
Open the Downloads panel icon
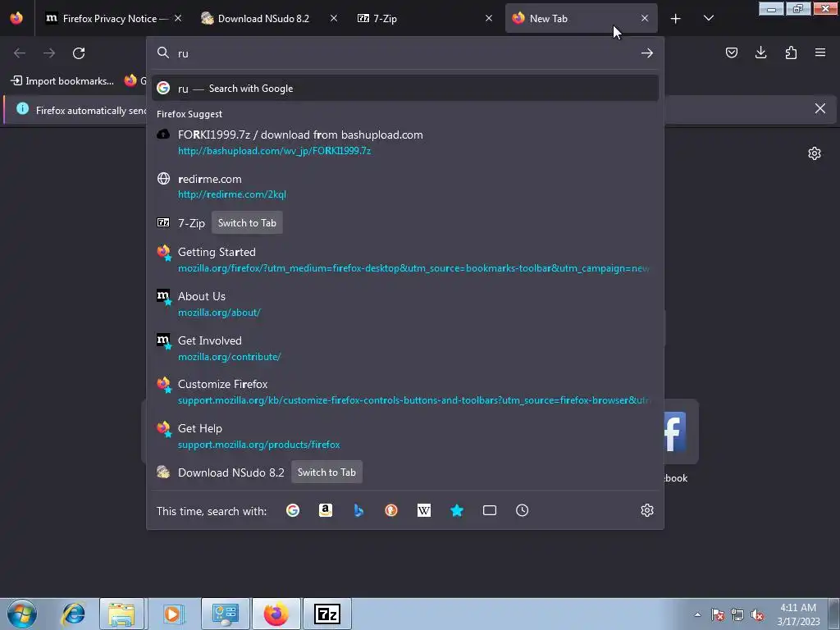click(x=760, y=52)
